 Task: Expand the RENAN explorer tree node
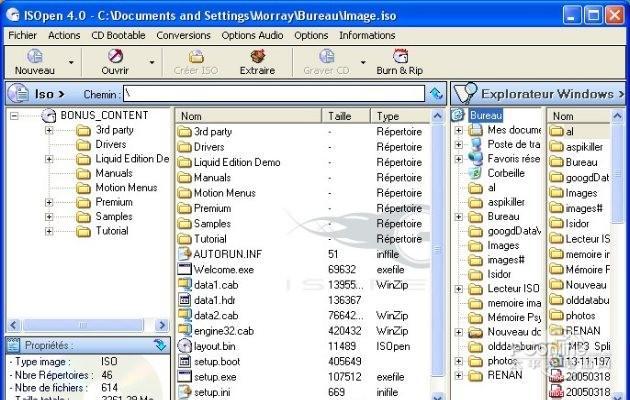pyautogui.click(x=458, y=376)
